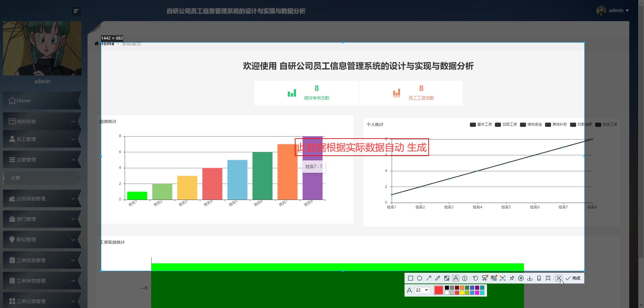Toggle the 基本工资 legend series

tap(481, 124)
